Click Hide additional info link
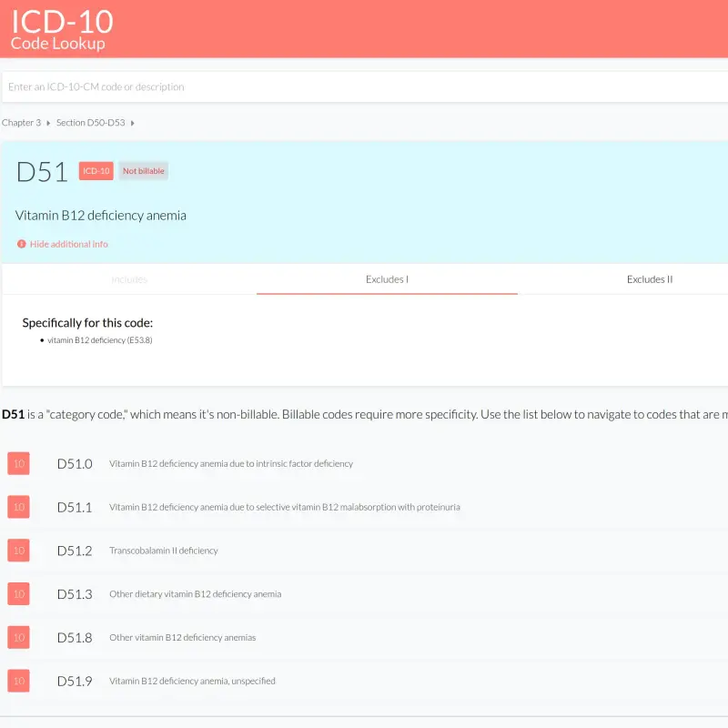 click(x=69, y=244)
